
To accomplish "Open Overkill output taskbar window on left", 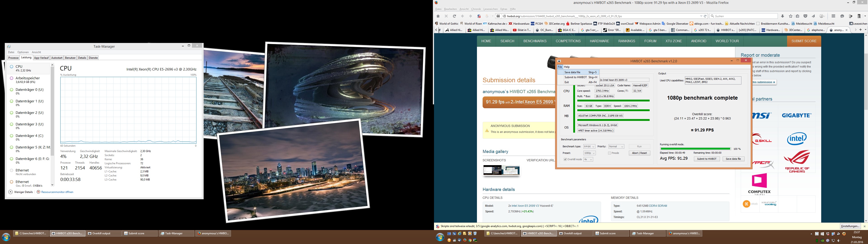I will click(x=104, y=233).
